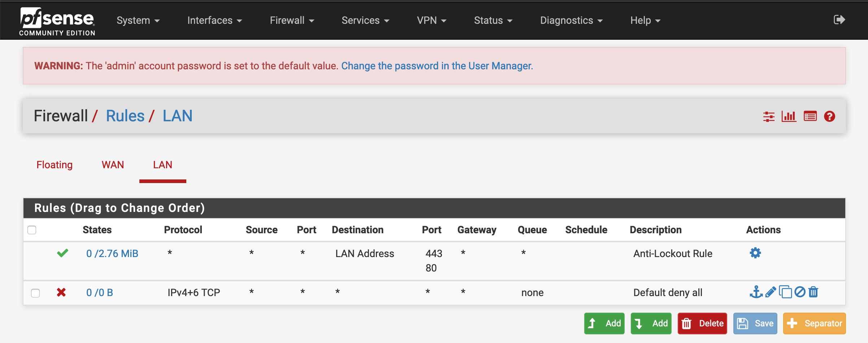This screenshot has height=343, width=868.
Task: Delete Default deny all rule via trash icon
Action: coord(813,292)
